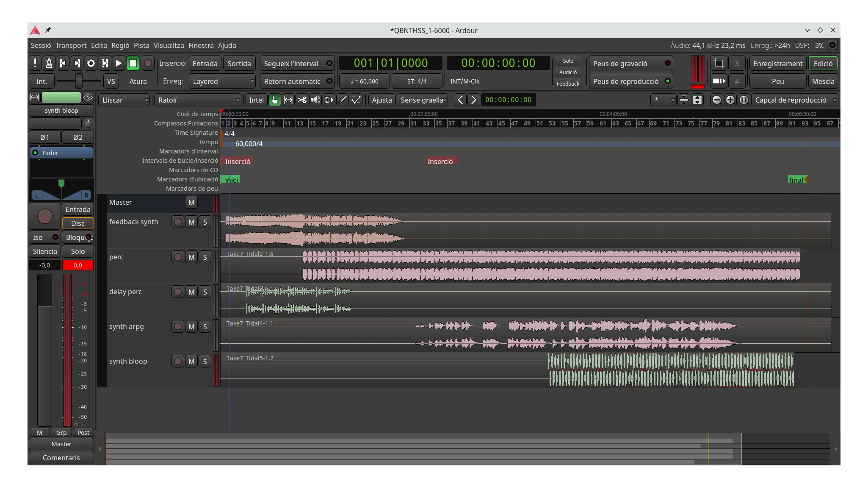Screen dimensions: 868x498
Task: Toggle Peus de gravació
Action: (630, 64)
